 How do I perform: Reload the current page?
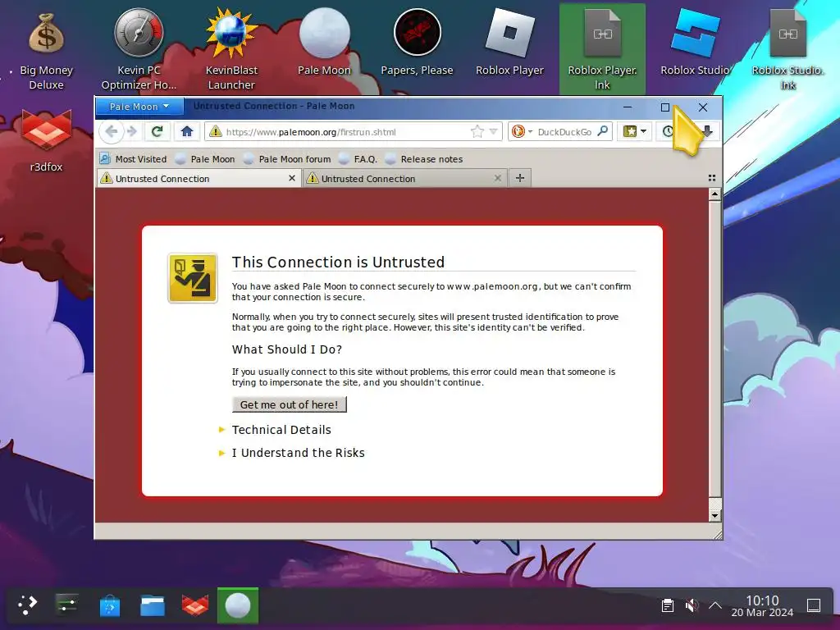pyautogui.click(x=157, y=131)
